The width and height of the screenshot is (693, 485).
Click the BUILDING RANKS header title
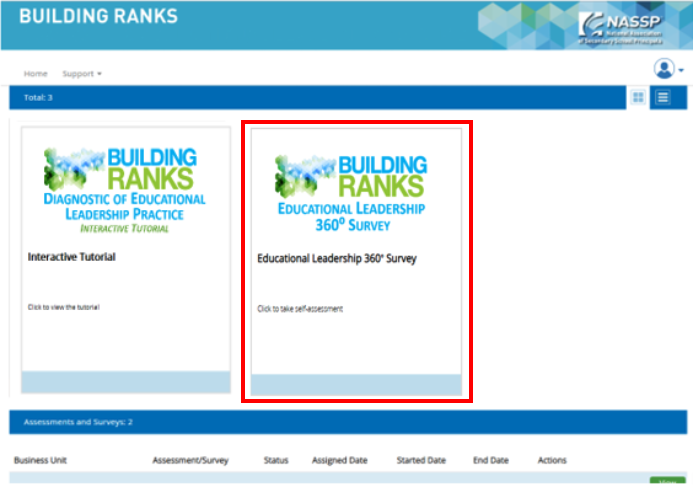click(x=99, y=16)
